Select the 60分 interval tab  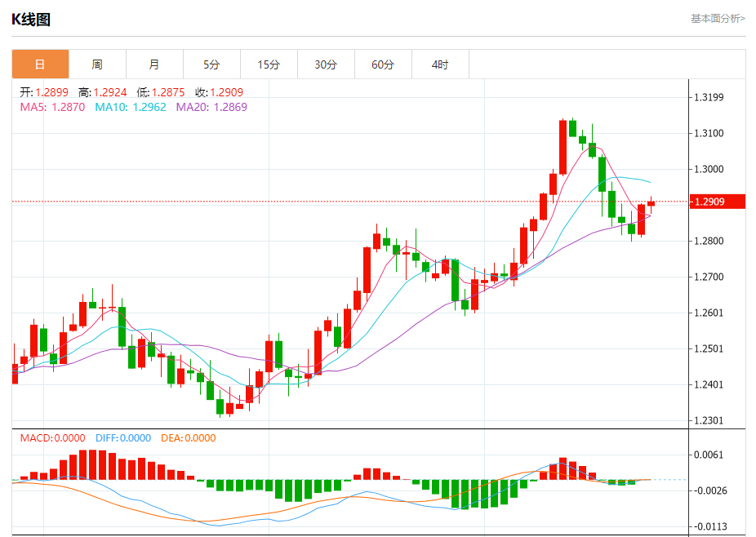pos(383,64)
